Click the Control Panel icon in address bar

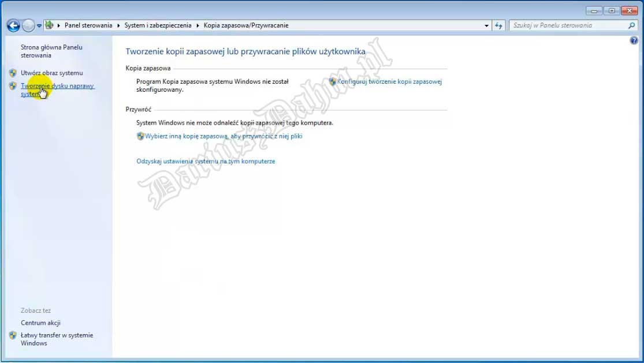pos(49,25)
